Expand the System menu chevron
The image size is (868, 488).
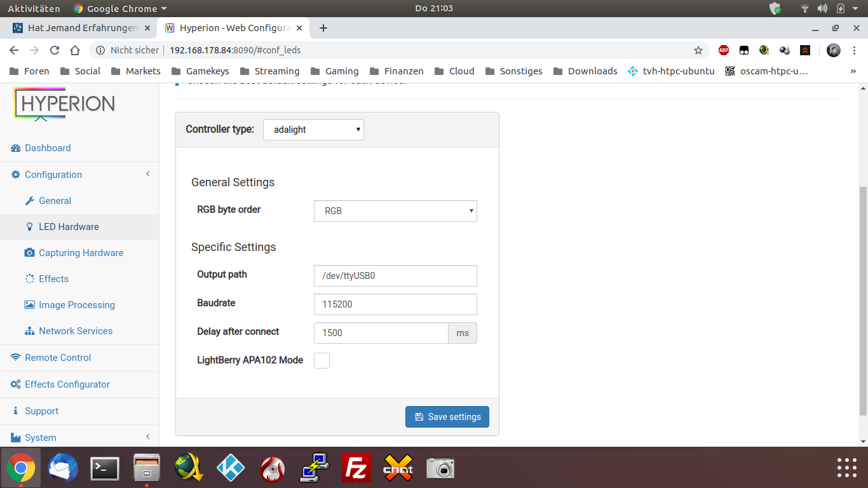tap(147, 437)
